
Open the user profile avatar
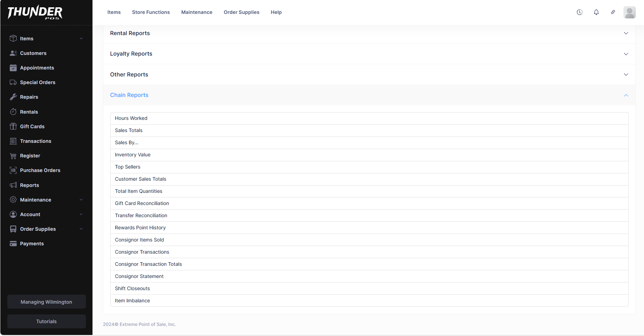coord(629,12)
